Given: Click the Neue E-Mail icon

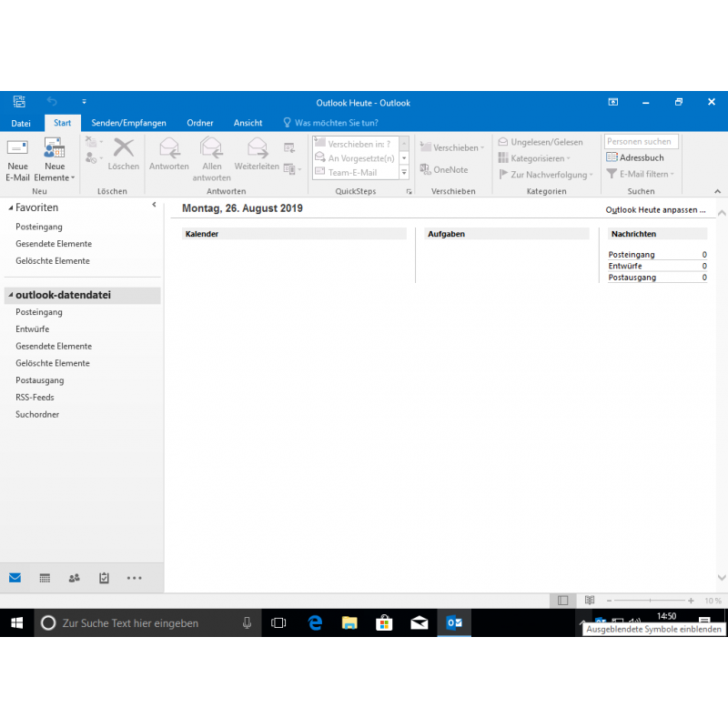Looking at the screenshot, I should click(17, 149).
